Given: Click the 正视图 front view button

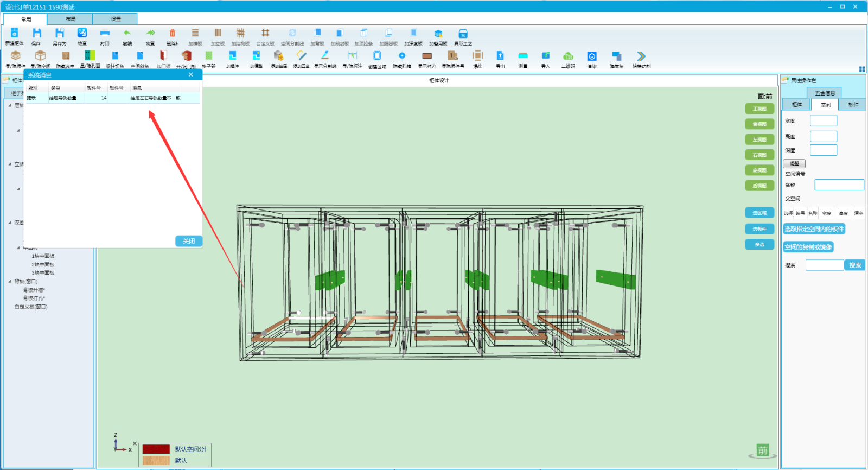Looking at the screenshot, I should [759, 109].
